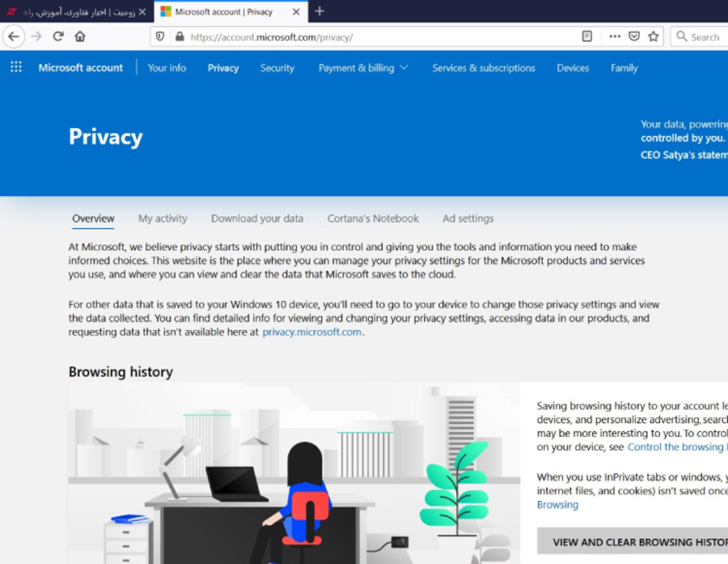The image size is (728, 564).
Task: Open a new browser tab
Action: pyautogui.click(x=319, y=11)
